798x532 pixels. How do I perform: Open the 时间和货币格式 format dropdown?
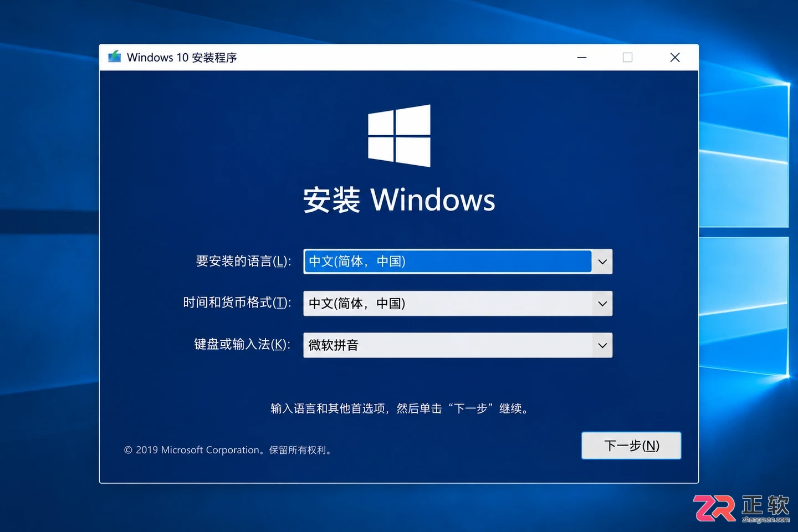(x=458, y=304)
